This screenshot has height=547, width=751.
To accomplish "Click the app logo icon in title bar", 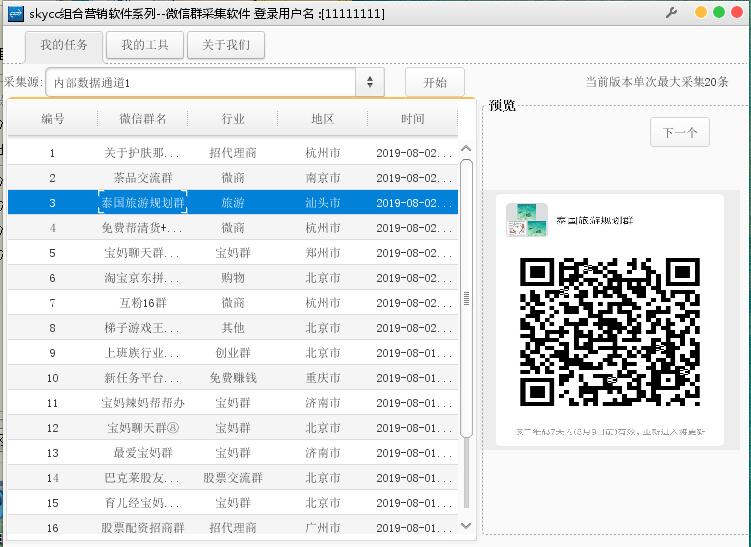I will (x=15, y=13).
